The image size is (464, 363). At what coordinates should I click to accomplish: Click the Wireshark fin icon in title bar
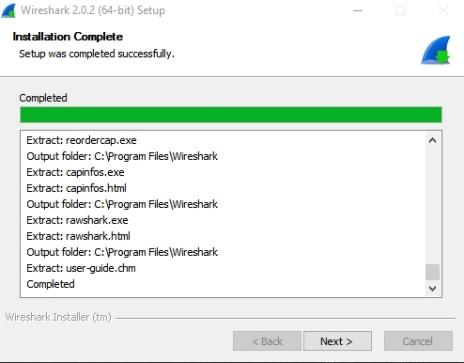point(9,10)
